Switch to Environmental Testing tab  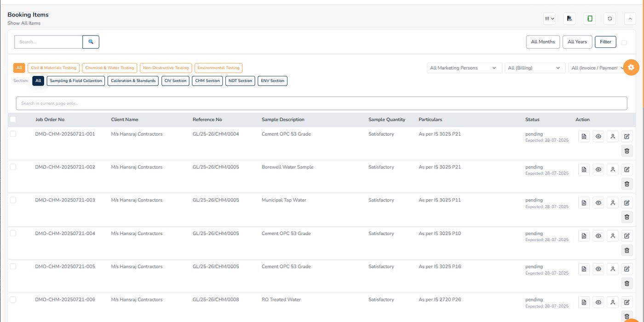click(218, 68)
